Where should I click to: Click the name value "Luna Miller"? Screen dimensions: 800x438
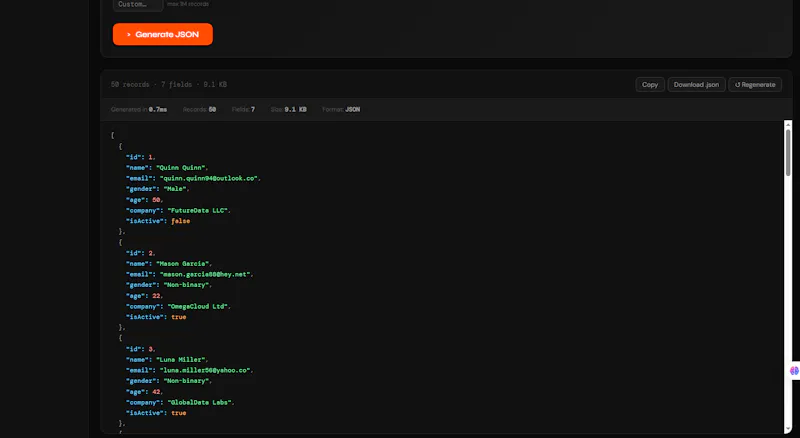182,360
